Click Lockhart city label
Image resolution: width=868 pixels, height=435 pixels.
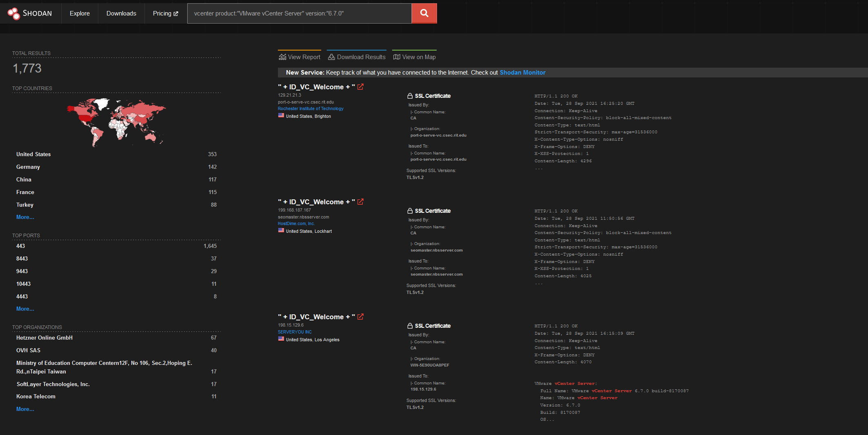coord(323,231)
